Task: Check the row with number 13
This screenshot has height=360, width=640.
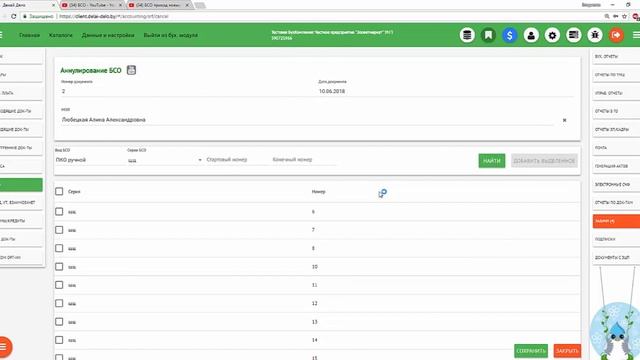Action: (59, 322)
